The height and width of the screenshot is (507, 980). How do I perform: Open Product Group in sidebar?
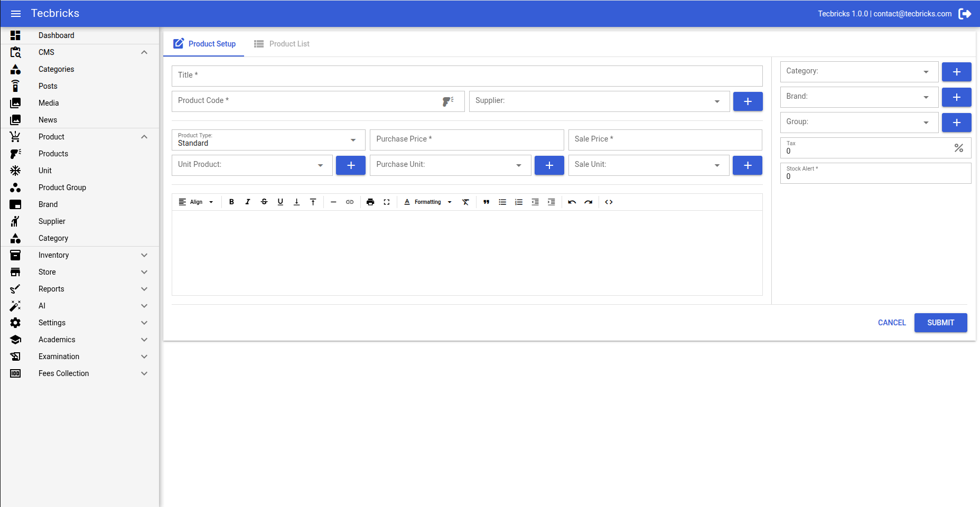coord(79,187)
